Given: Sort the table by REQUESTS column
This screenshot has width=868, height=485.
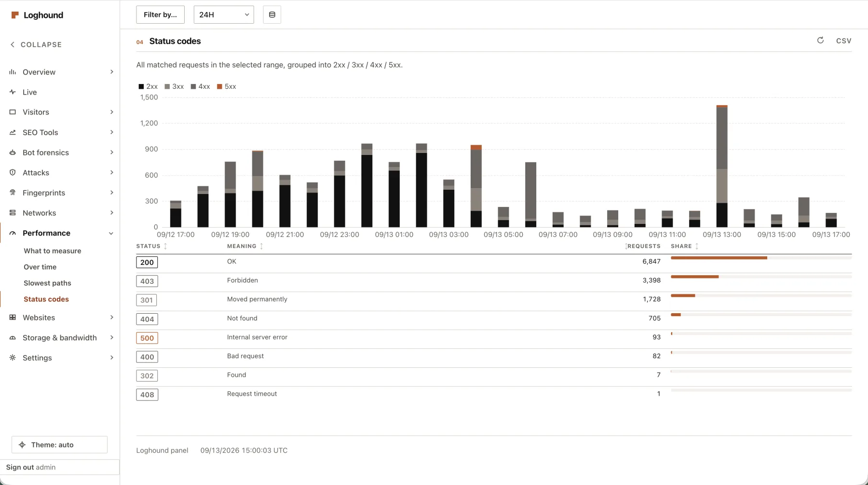Looking at the screenshot, I should [643, 246].
